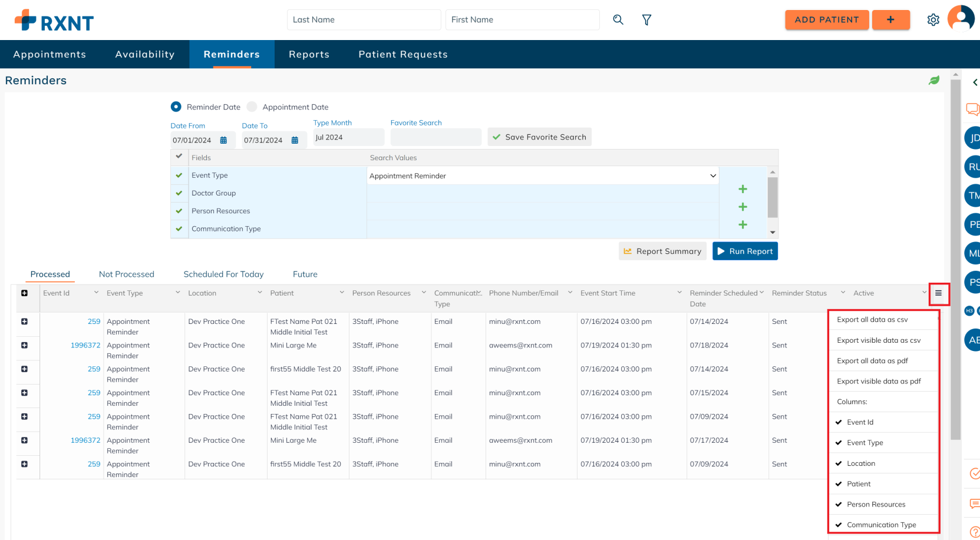The height and width of the screenshot is (540, 980).
Task: Click the patient search magnifier icon
Action: (x=618, y=20)
